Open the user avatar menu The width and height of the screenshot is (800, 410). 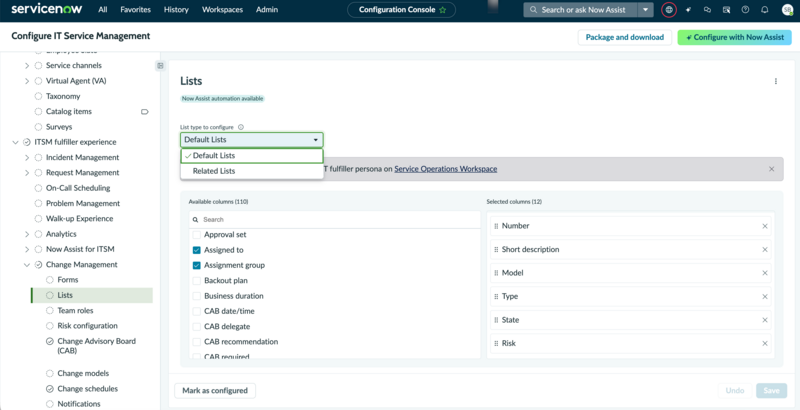pos(787,10)
